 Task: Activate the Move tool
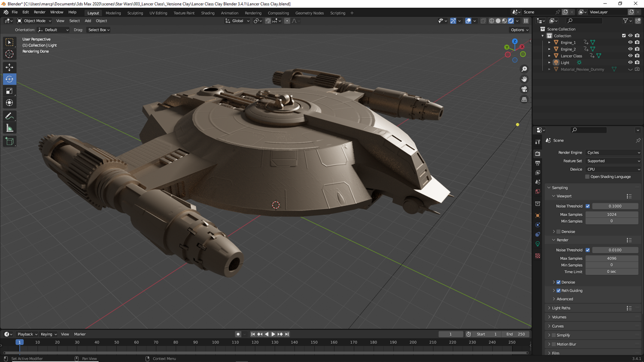point(9,67)
